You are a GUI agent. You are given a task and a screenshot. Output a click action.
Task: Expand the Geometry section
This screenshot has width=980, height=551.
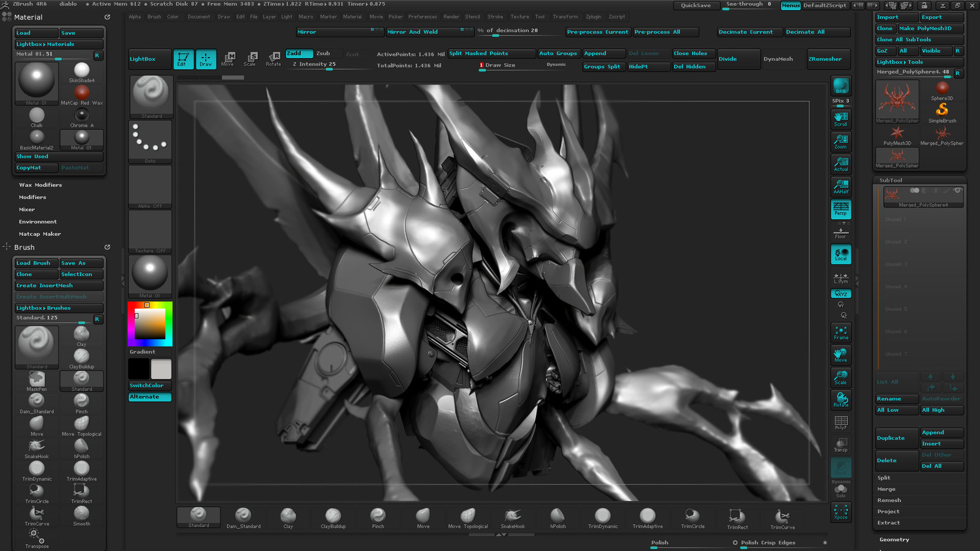tap(894, 539)
